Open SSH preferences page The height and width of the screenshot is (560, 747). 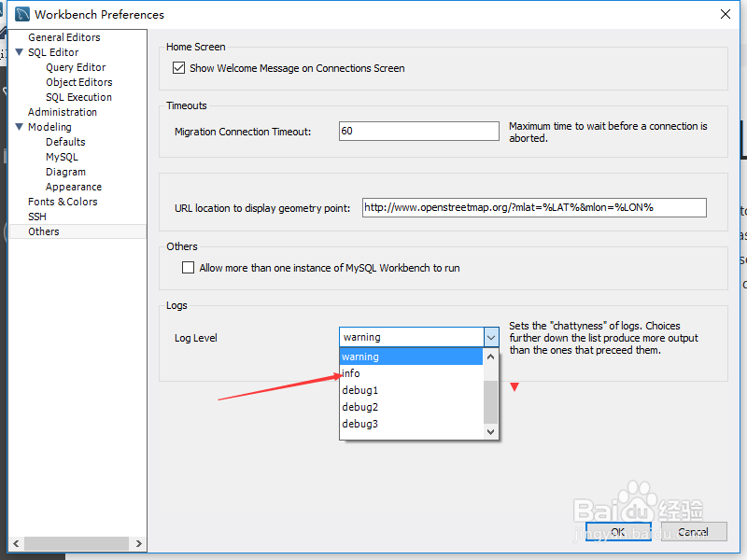37,217
